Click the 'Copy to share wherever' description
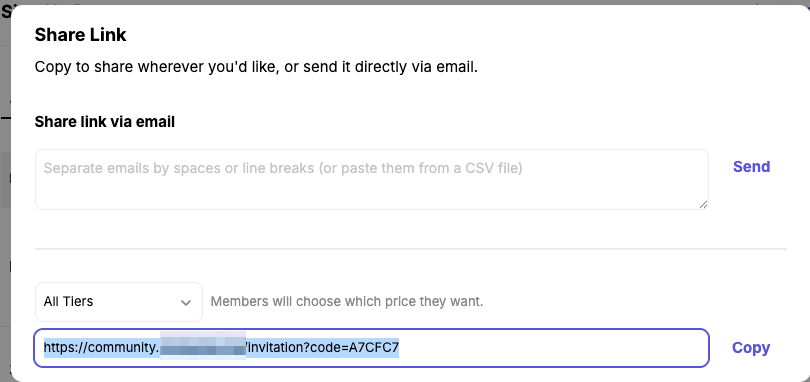The height and width of the screenshot is (382, 810). point(256,67)
